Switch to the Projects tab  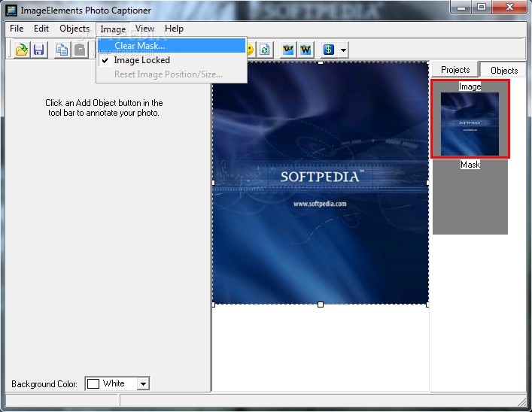455,70
